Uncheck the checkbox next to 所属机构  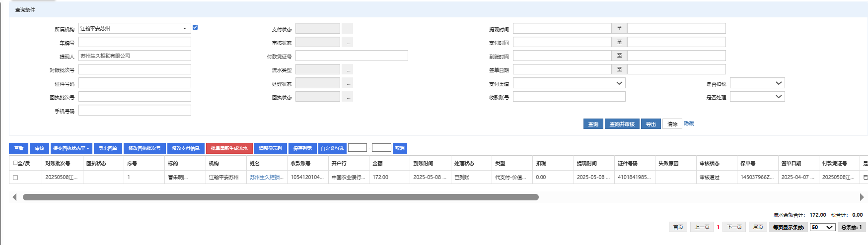[x=195, y=27]
